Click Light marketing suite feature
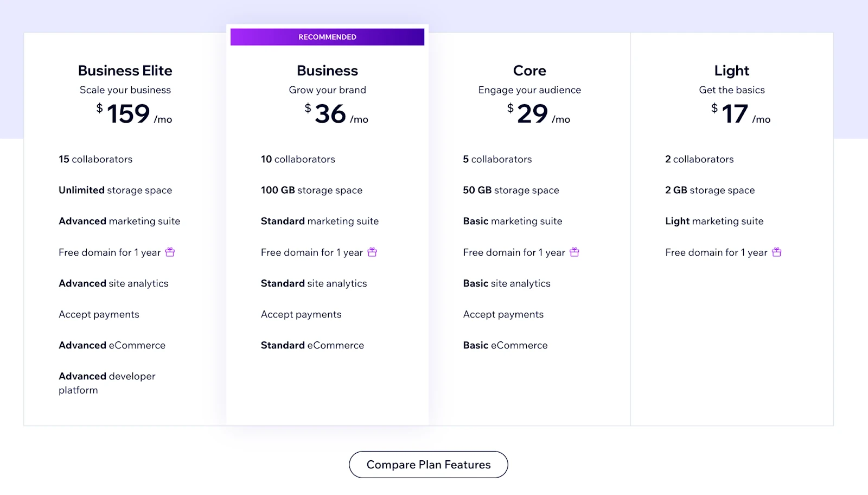The image size is (868, 495). pyautogui.click(x=714, y=221)
